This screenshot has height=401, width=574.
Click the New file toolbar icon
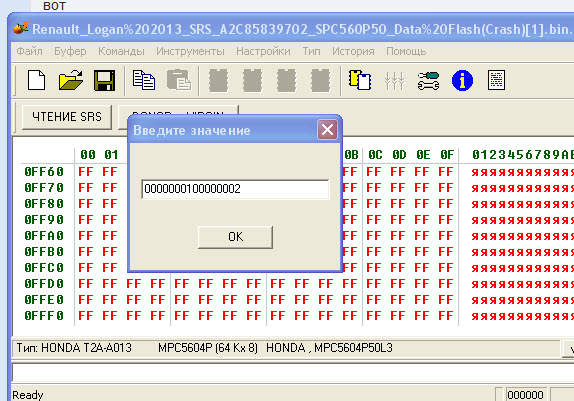click(37, 80)
